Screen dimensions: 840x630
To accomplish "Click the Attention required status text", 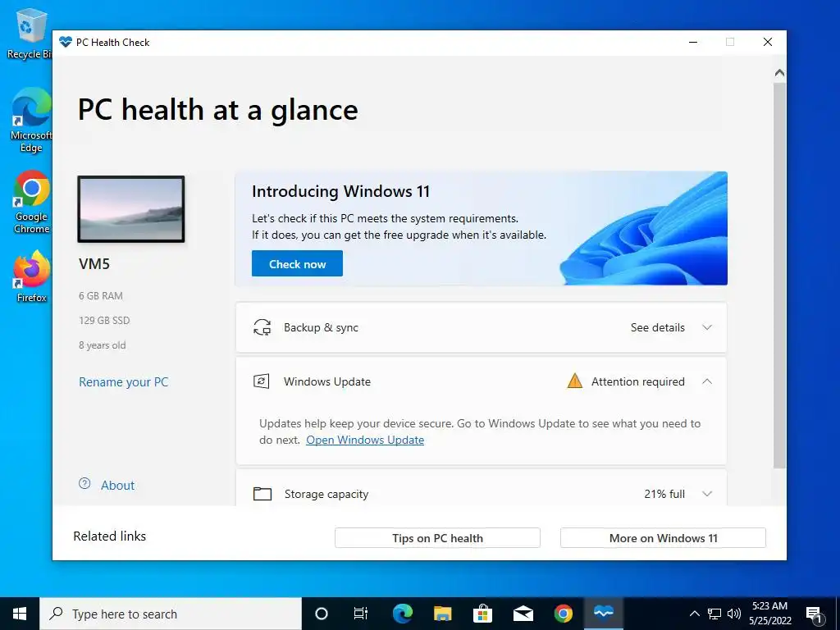I will [637, 381].
